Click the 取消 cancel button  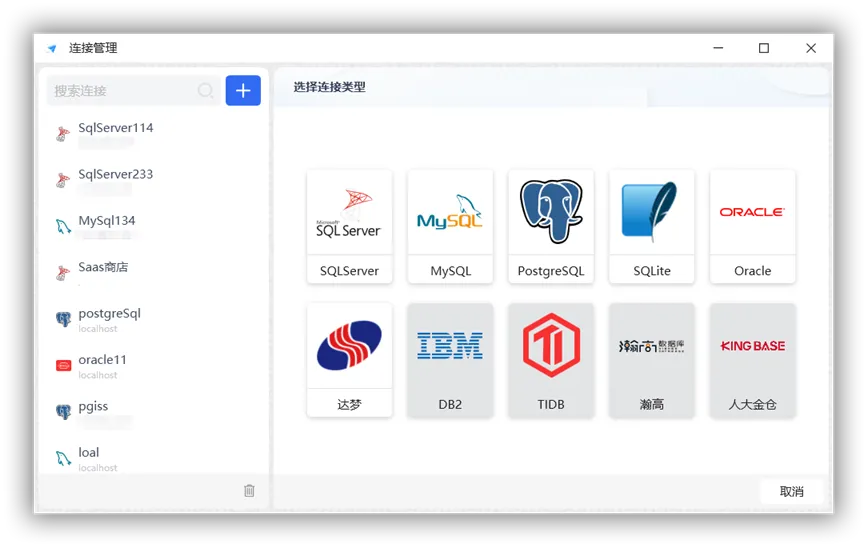coord(791,491)
